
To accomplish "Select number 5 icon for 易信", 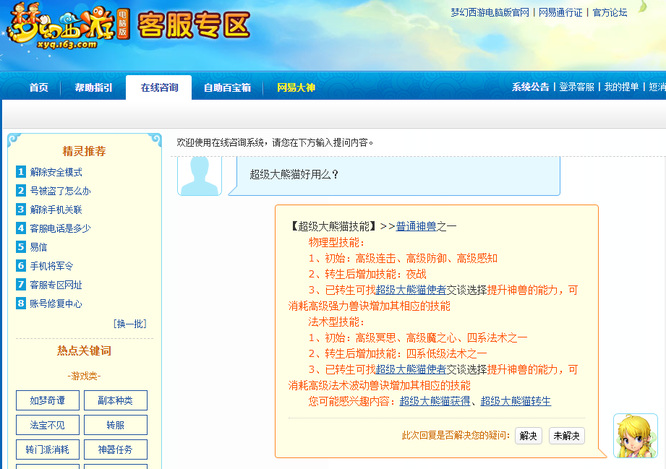I will [x=21, y=247].
